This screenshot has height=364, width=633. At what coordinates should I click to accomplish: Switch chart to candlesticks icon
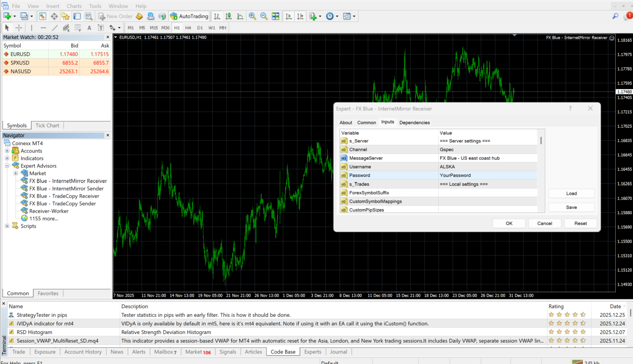[x=228, y=16]
